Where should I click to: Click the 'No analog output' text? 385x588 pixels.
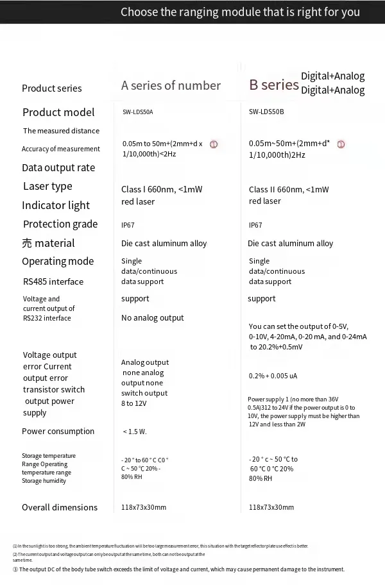click(x=152, y=318)
